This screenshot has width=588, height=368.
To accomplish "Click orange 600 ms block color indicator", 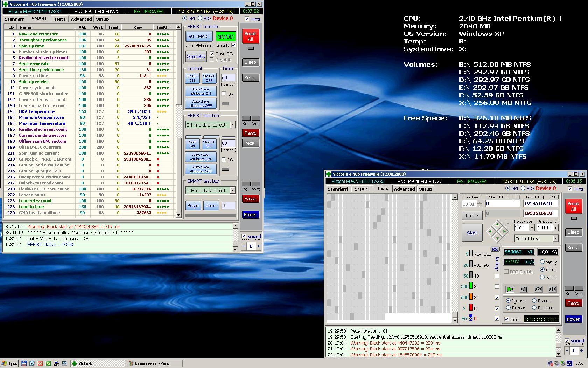I will click(x=471, y=297).
